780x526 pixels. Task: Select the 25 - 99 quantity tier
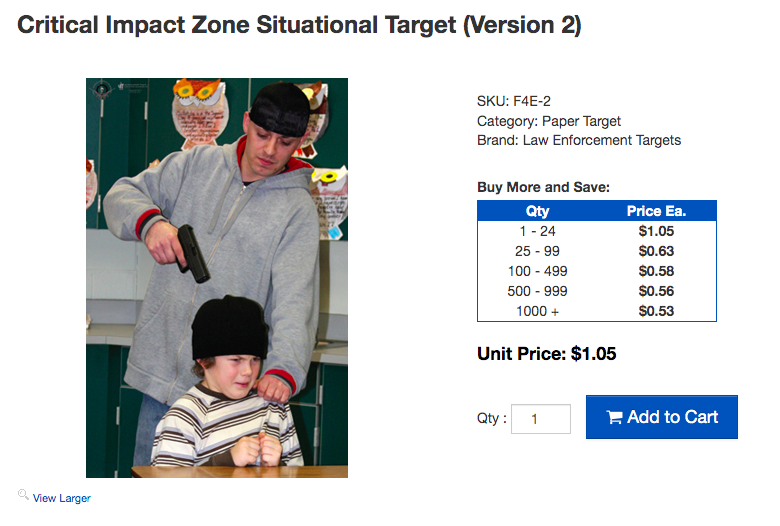537,251
